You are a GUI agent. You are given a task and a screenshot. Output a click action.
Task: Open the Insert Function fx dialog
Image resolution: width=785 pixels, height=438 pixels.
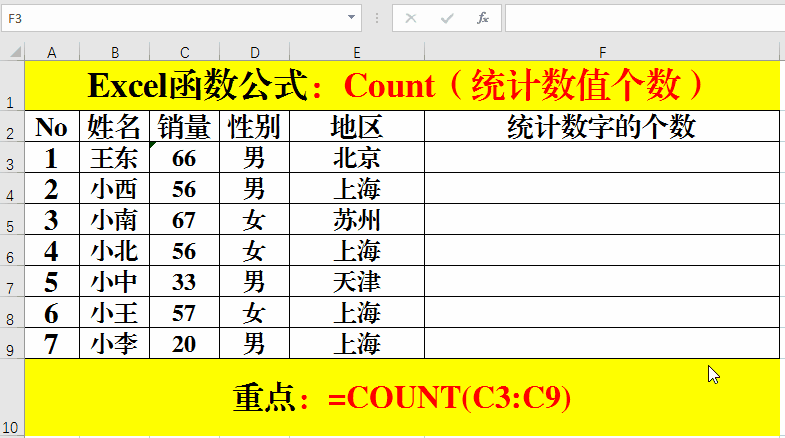point(483,19)
